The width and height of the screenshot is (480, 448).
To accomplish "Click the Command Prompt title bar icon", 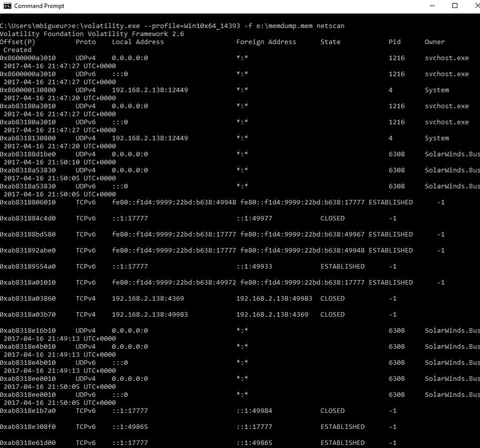I will [x=7, y=6].
